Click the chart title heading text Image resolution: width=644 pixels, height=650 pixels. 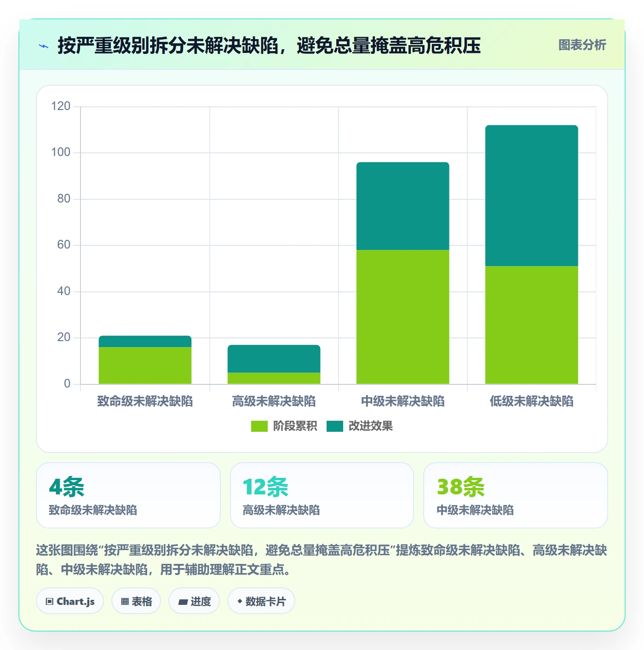point(269,46)
